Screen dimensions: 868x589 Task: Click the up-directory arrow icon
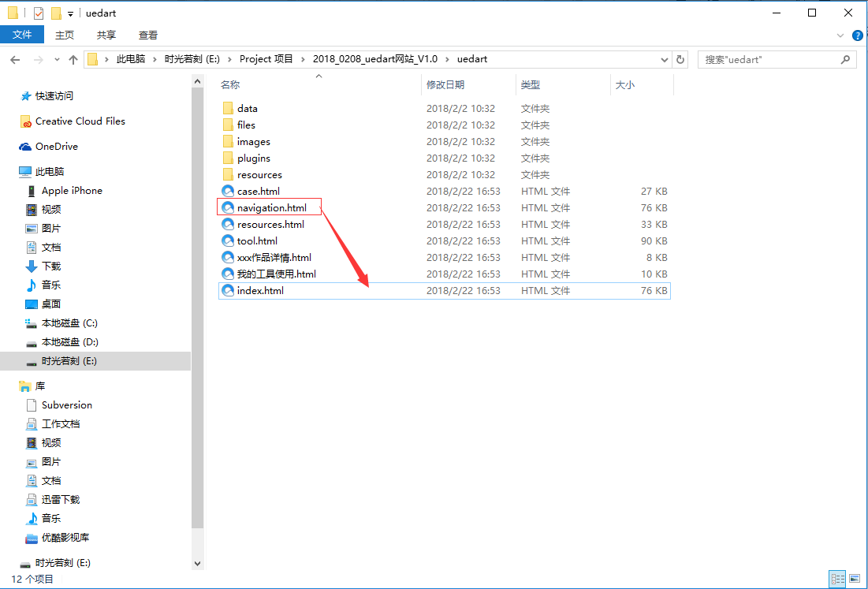pyautogui.click(x=73, y=59)
